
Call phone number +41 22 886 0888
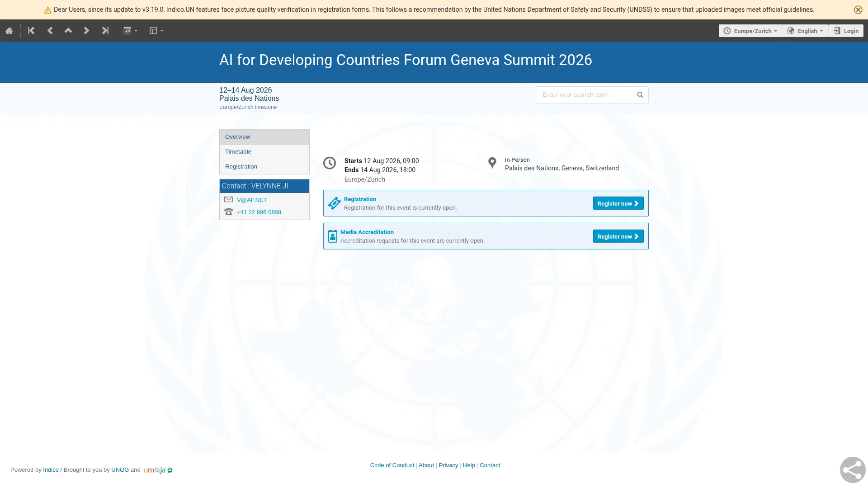tap(259, 212)
